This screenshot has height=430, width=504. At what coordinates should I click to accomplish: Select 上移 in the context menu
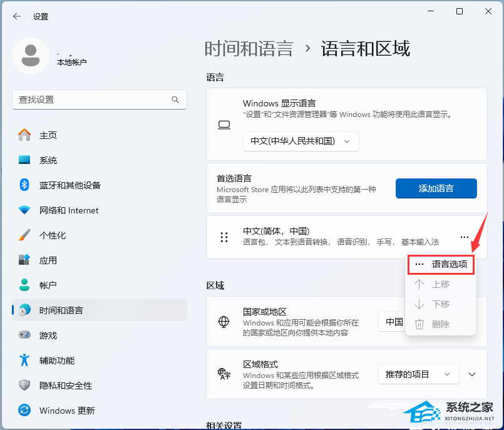tap(441, 284)
